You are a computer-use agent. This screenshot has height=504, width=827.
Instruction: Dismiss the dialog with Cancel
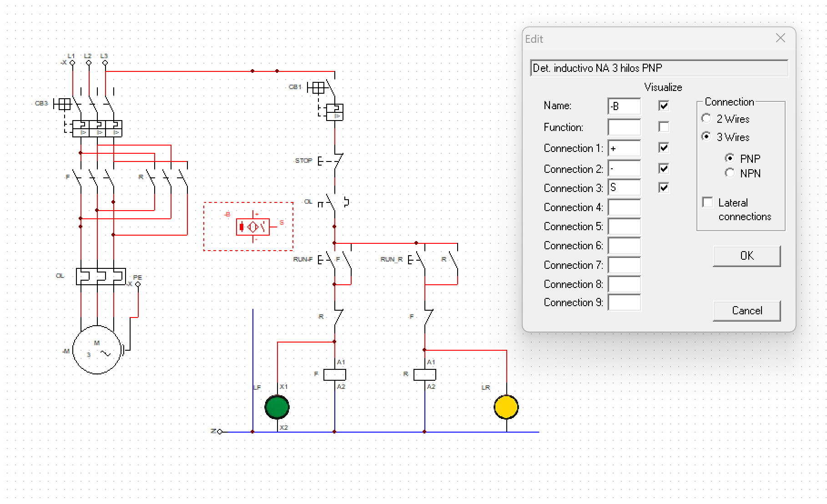(746, 310)
